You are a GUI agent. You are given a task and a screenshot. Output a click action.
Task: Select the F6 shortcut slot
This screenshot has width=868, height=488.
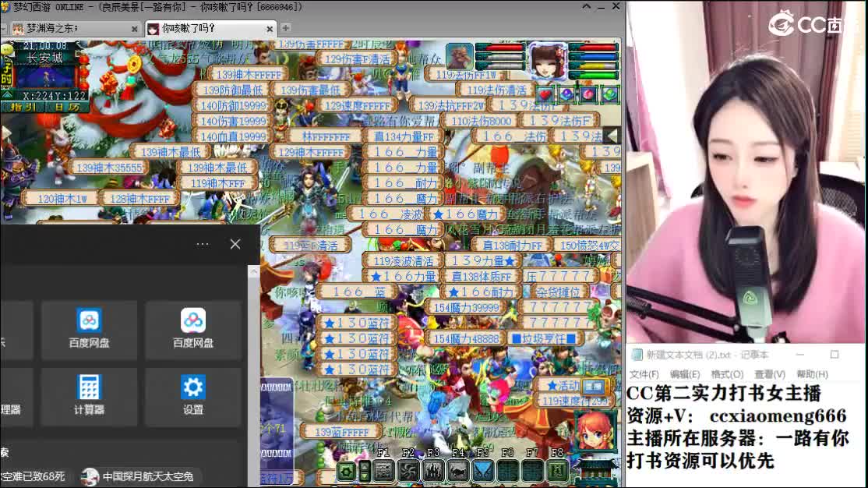[508, 471]
